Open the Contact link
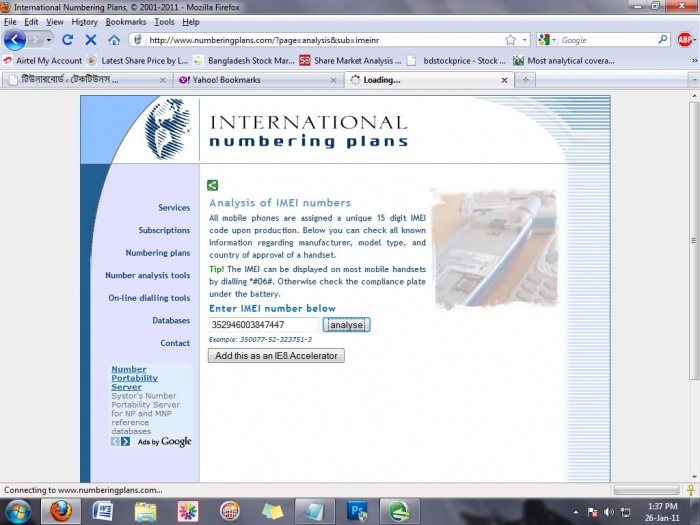 [x=175, y=343]
